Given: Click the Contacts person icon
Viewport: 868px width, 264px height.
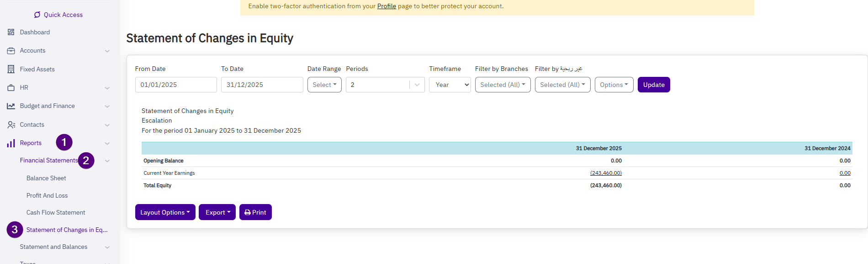Looking at the screenshot, I should coord(11,124).
